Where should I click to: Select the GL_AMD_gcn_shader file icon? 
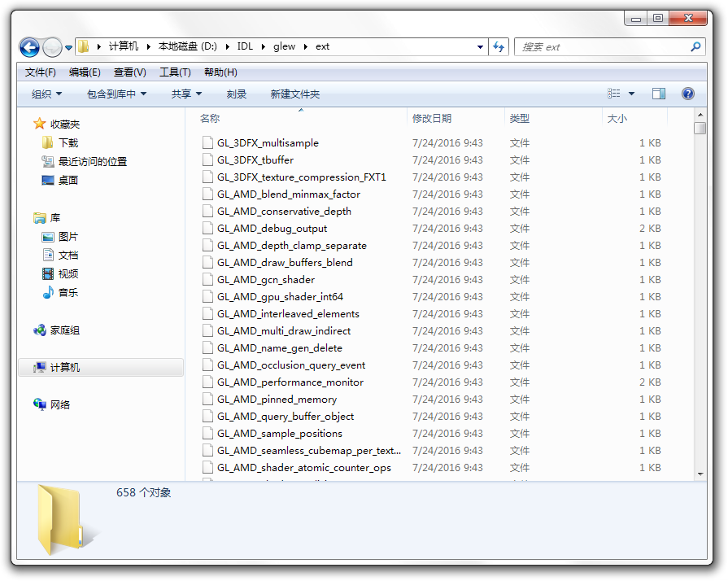207,280
